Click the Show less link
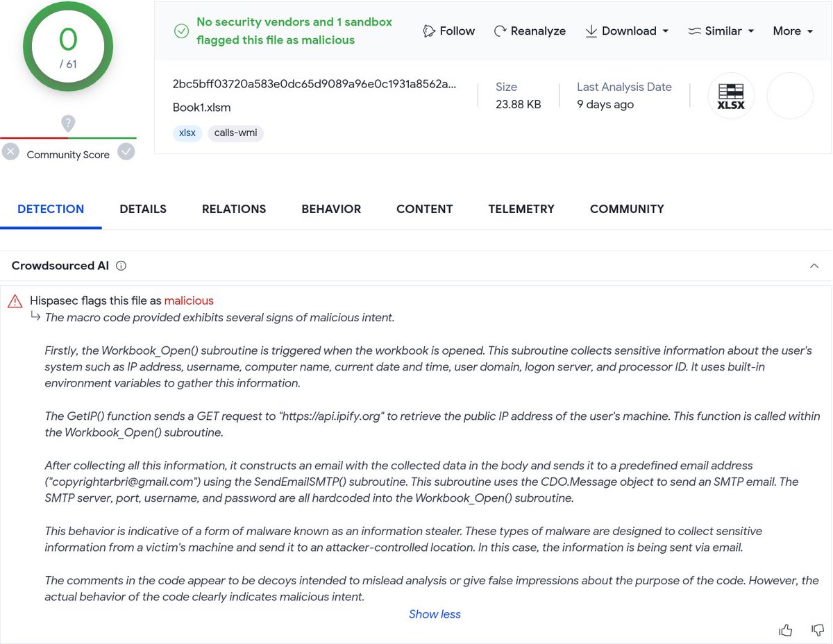 pos(435,614)
